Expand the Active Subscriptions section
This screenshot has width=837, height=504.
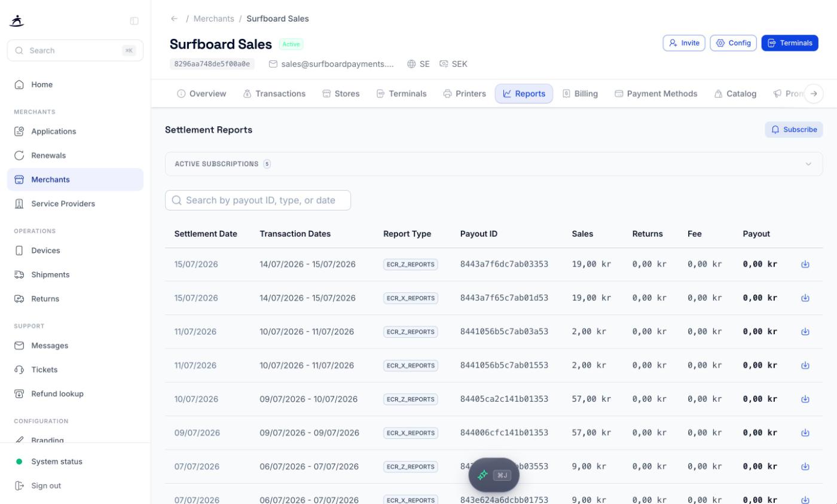click(494, 164)
